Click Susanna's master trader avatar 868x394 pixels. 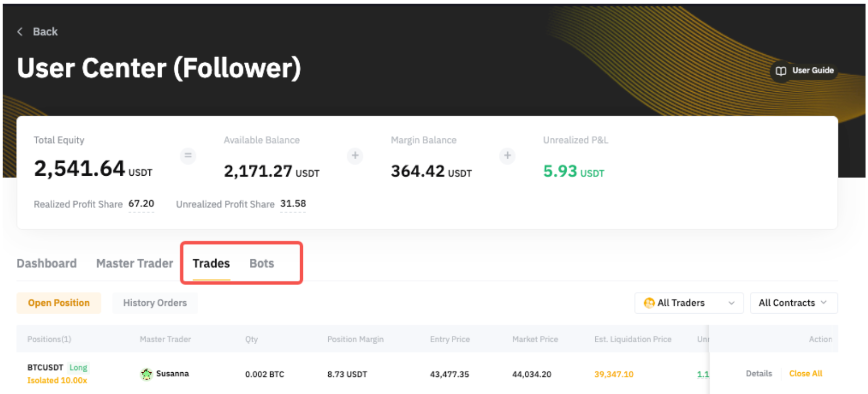146,374
